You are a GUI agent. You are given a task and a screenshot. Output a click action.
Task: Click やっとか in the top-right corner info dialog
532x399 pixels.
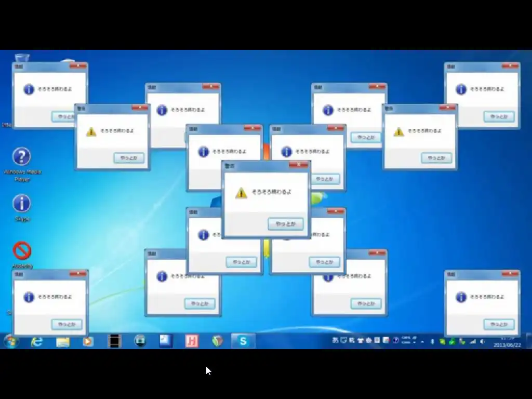point(499,116)
